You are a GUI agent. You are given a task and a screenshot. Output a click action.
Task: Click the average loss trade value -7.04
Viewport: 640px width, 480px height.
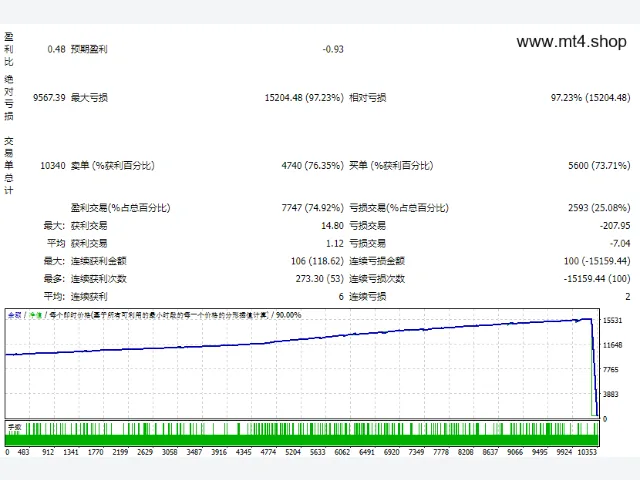click(x=620, y=244)
